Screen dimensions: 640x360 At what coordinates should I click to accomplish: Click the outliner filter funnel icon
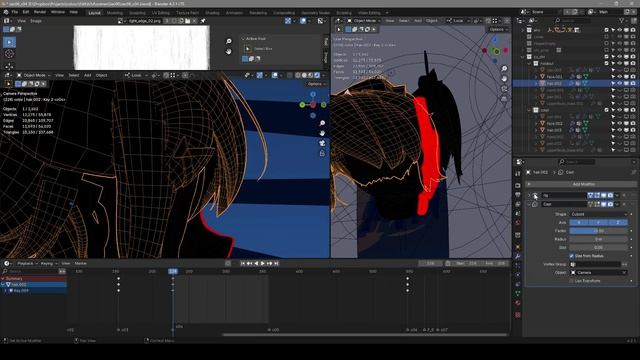[x=622, y=20]
